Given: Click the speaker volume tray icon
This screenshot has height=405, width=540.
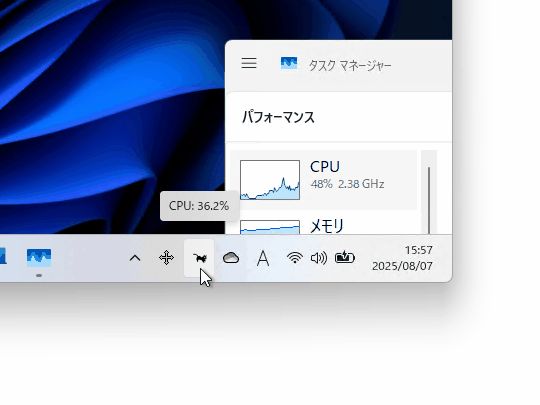Looking at the screenshot, I should [x=319, y=258].
